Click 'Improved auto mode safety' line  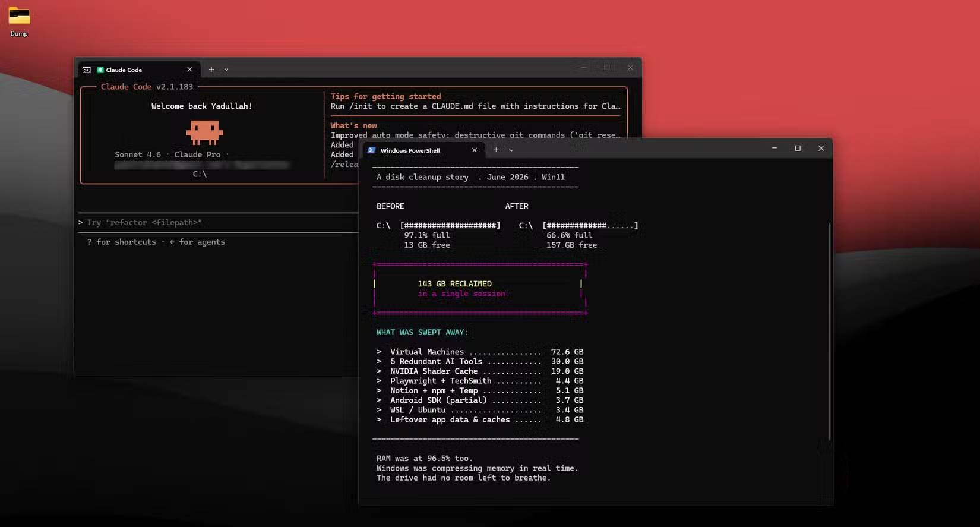click(x=475, y=135)
